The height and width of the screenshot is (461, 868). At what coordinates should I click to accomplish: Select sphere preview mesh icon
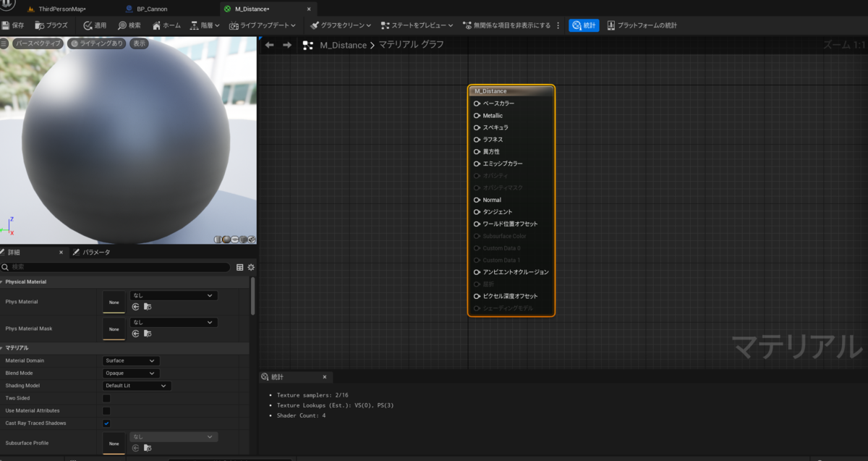click(226, 239)
